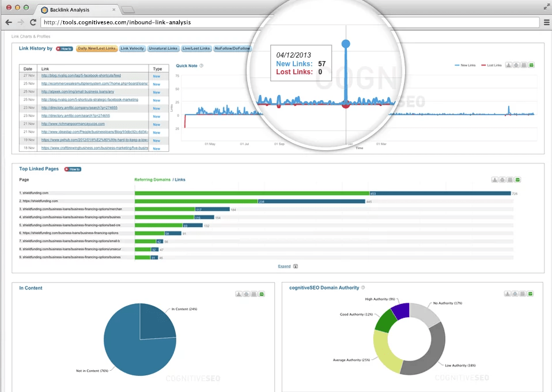
Task: Open the atpeek.com small business loans link
Action: pos(77,92)
